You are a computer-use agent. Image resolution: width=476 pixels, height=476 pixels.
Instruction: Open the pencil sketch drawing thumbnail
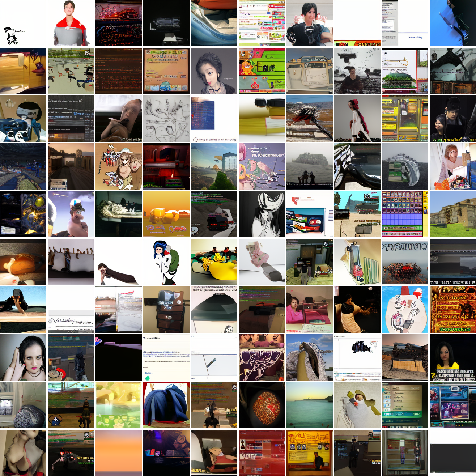pos(166,119)
